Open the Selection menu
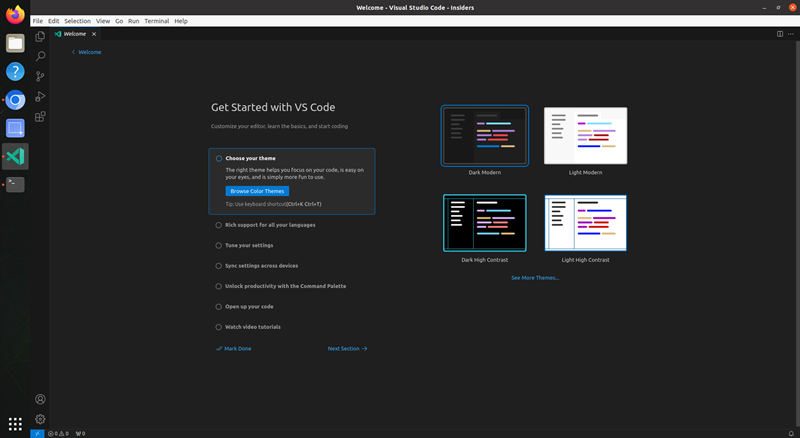The height and width of the screenshot is (438, 800). (78, 21)
